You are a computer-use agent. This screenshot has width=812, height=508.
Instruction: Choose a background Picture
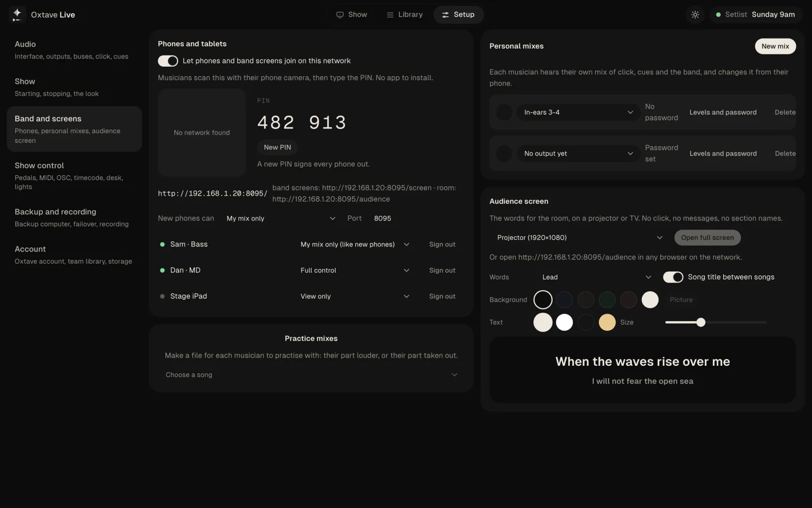point(681,300)
